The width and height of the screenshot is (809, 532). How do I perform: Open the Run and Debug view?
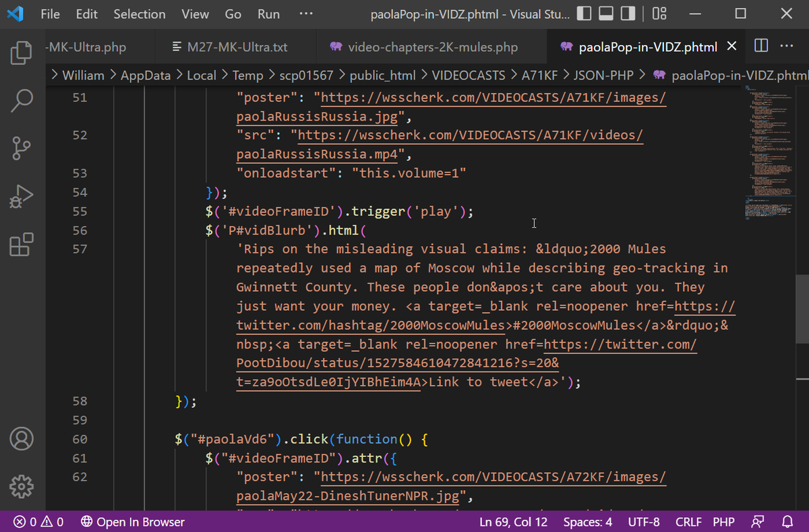point(22,196)
